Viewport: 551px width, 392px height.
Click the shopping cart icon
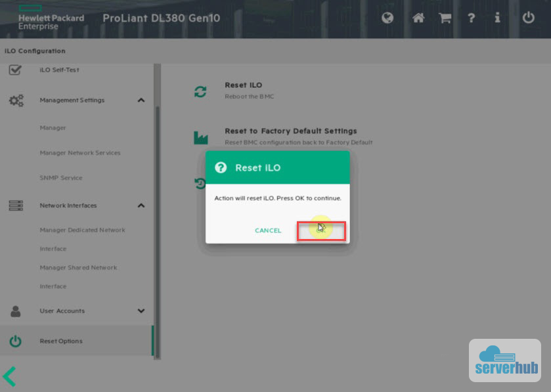tap(445, 18)
